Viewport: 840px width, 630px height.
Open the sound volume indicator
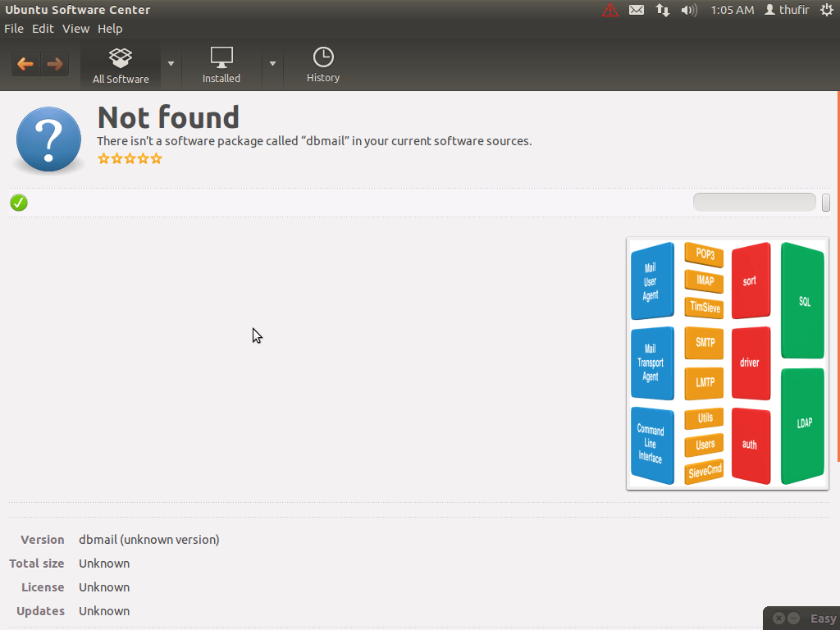tap(689, 10)
